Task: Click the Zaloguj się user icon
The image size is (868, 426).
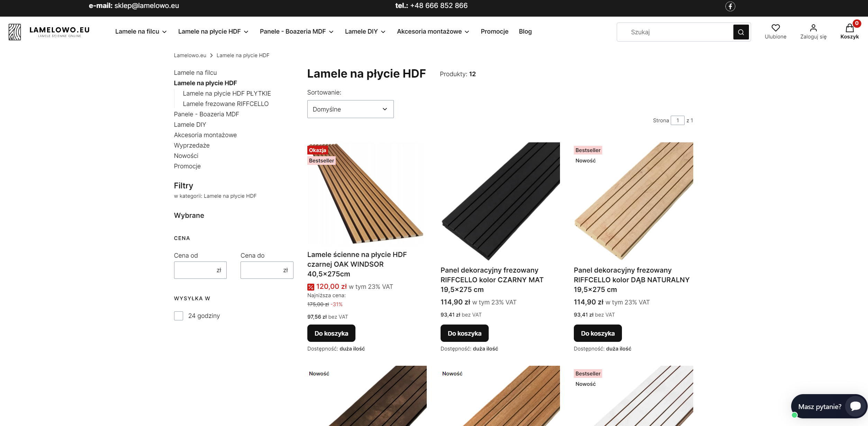Action: point(813,28)
